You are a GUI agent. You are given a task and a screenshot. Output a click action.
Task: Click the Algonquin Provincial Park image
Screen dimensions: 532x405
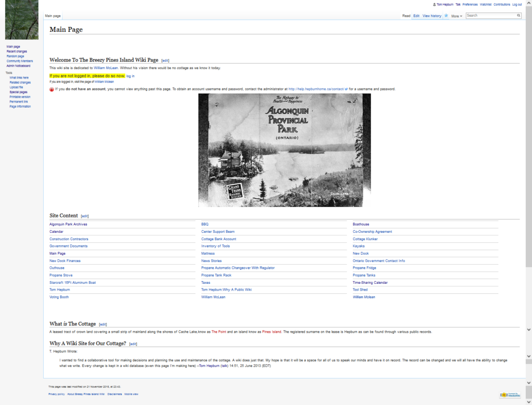tap(284, 150)
